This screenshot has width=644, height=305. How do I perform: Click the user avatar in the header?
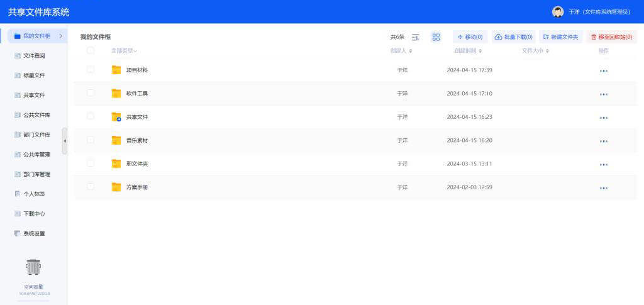pyautogui.click(x=557, y=12)
